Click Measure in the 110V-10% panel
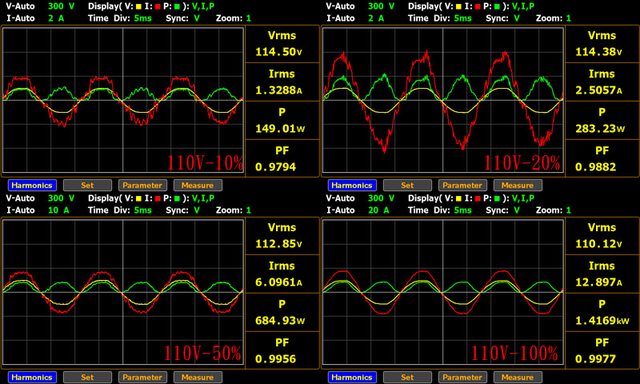This screenshot has width=640, height=384. [x=198, y=185]
